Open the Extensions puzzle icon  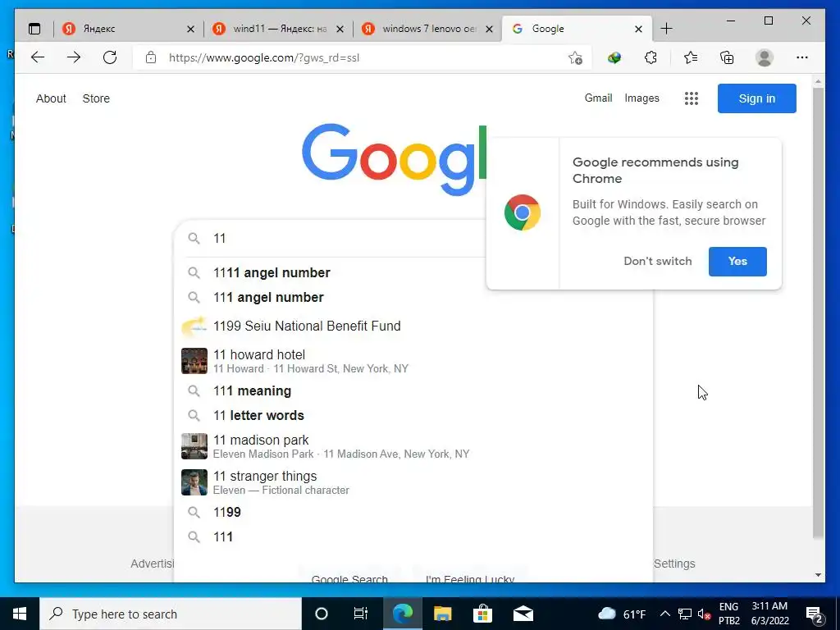[651, 57]
